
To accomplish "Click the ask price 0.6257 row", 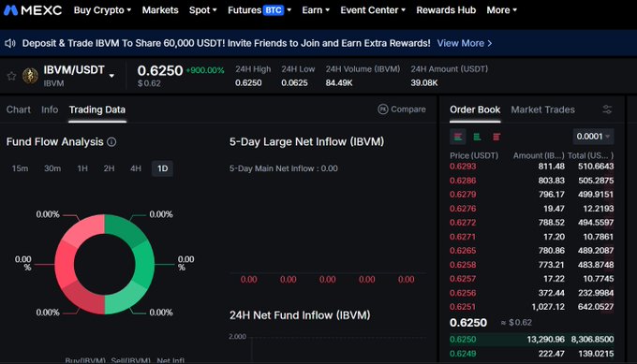I will [x=532, y=279].
